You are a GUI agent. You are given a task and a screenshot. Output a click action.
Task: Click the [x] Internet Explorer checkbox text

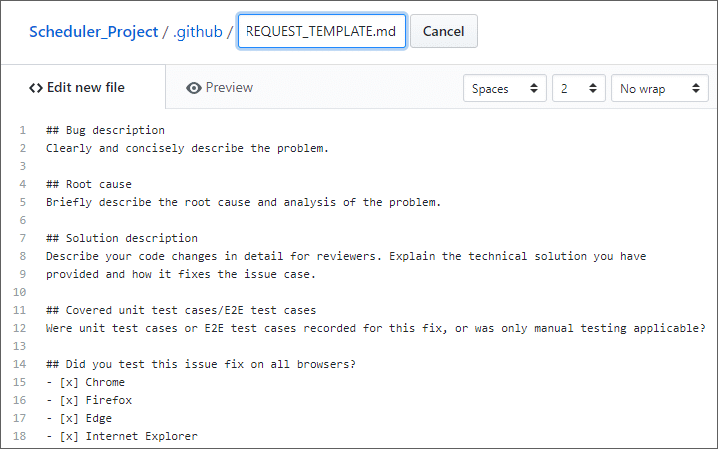tap(128, 436)
